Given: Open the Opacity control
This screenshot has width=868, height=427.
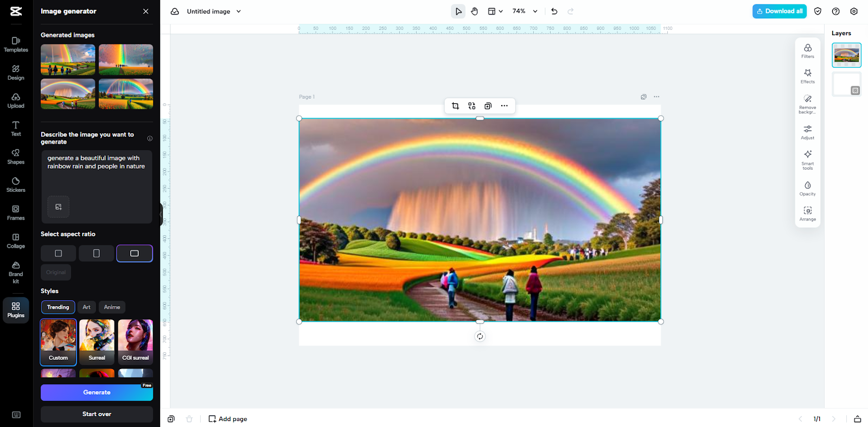Looking at the screenshot, I should point(807,188).
